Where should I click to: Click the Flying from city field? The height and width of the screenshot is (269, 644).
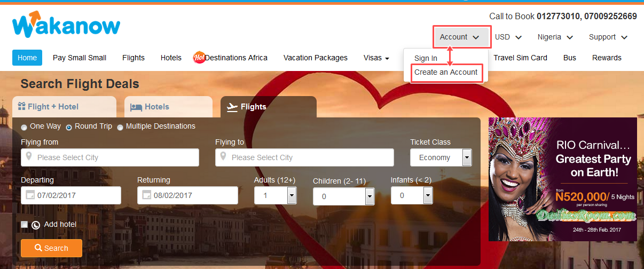(x=110, y=157)
